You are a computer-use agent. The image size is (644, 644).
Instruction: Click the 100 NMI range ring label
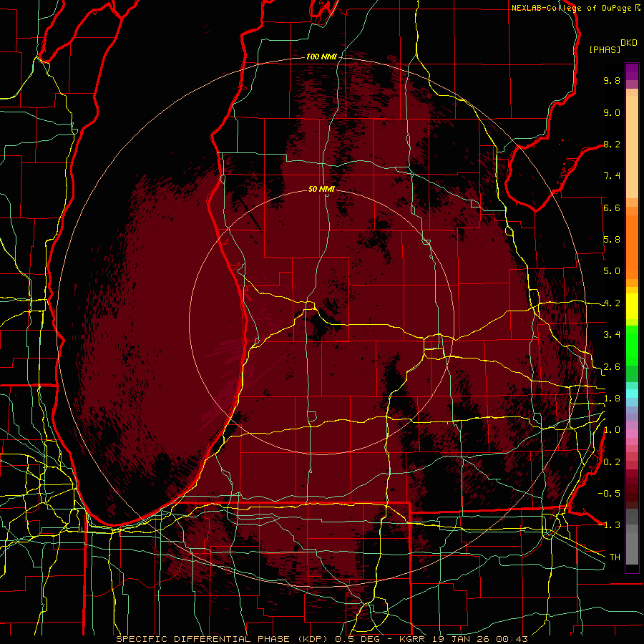[x=321, y=57]
